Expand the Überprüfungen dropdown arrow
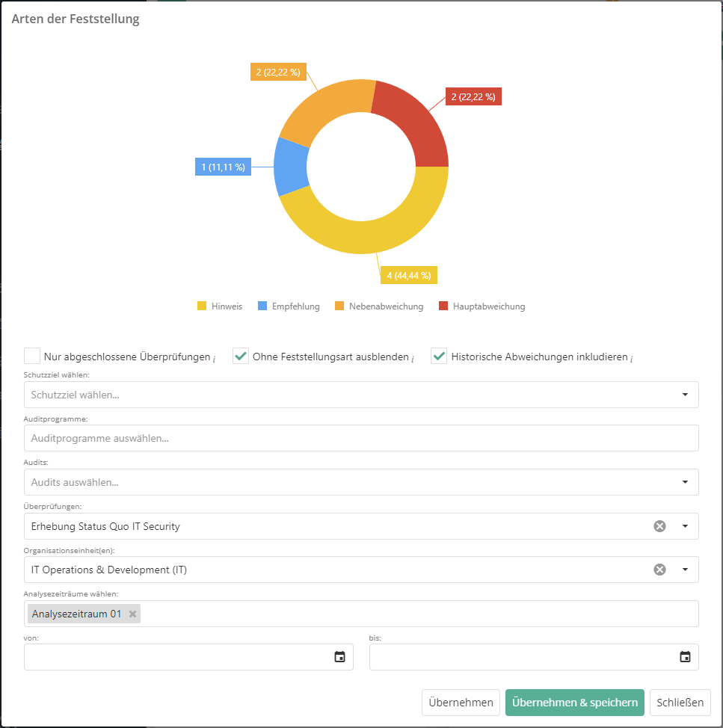The height and width of the screenshot is (728, 723). pyautogui.click(x=684, y=526)
